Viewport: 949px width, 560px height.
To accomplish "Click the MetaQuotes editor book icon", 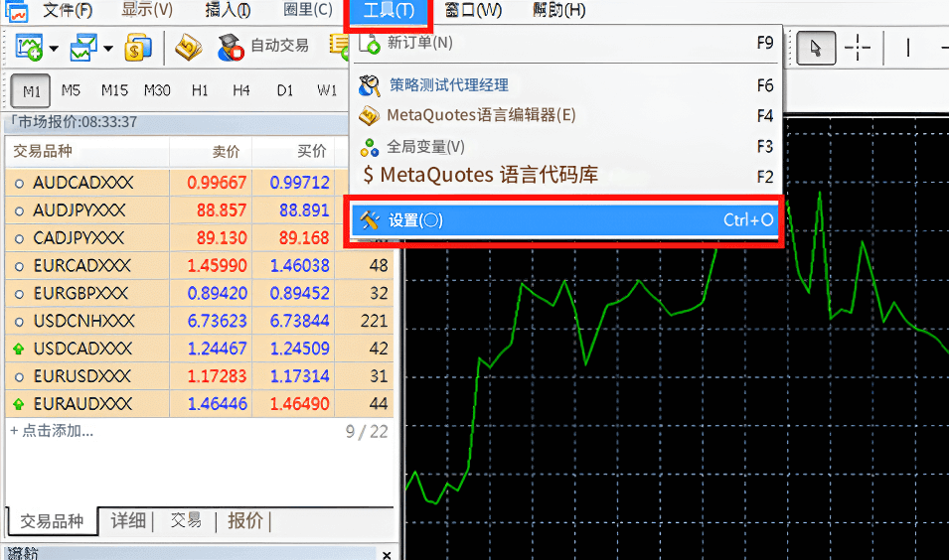I will [370, 115].
